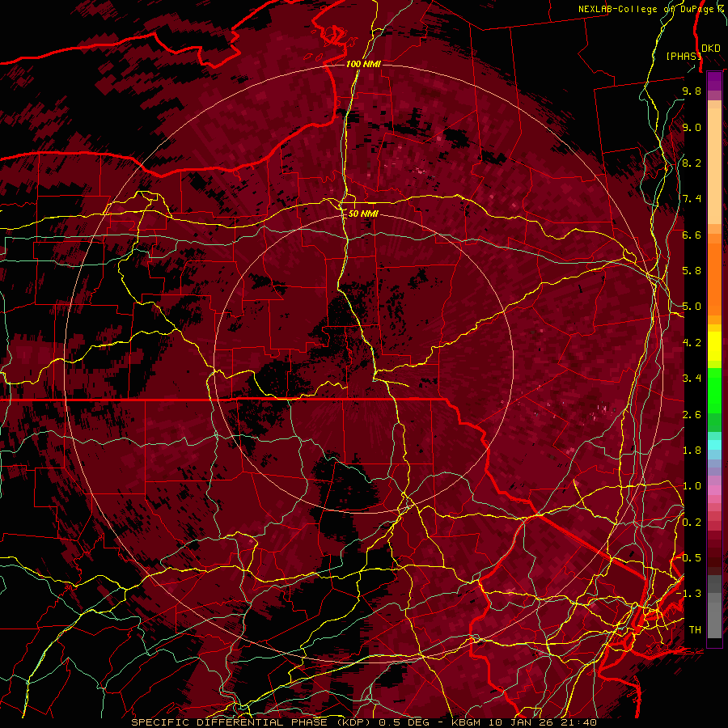Click the 7.4 scale value
Screen dimensions: 728x728
(692, 199)
